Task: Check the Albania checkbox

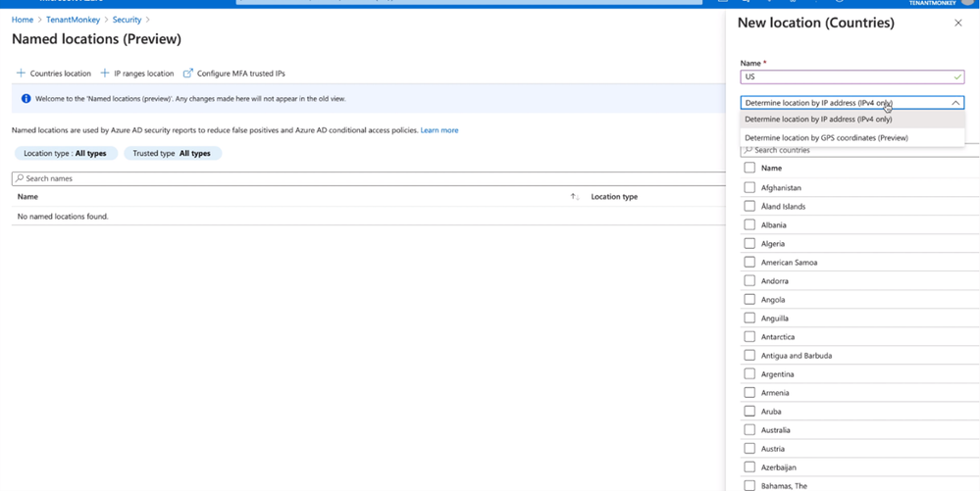Action: [x=749, y=224]
